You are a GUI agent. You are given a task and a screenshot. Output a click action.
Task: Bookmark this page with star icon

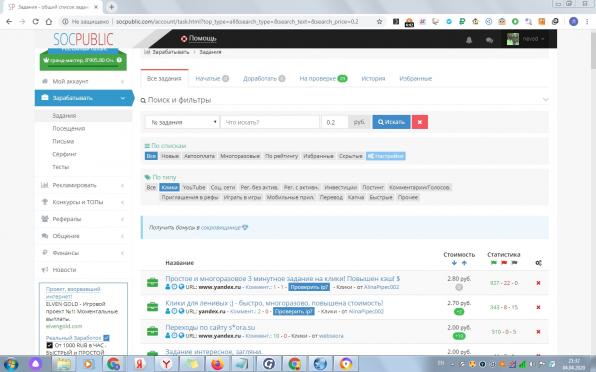(379, 22)
